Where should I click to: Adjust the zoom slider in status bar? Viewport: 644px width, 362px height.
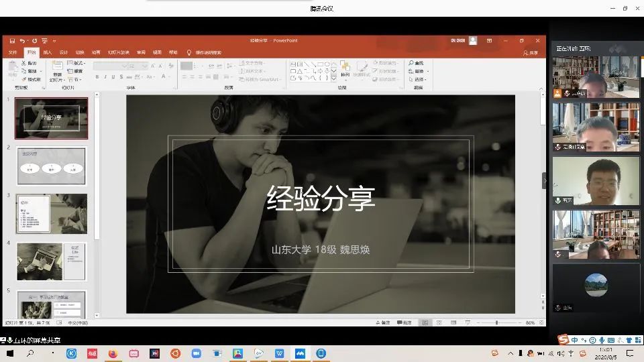(x=496, y=322)
